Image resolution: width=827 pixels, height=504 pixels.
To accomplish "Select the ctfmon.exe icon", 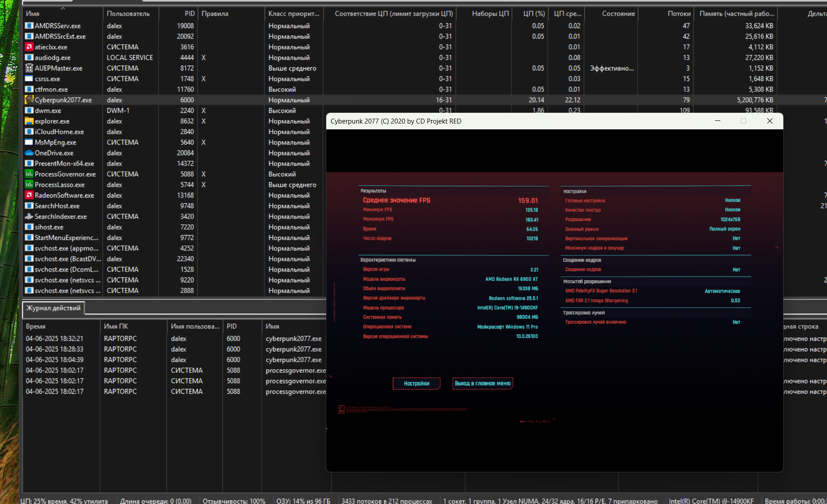I will coord(29,89).
